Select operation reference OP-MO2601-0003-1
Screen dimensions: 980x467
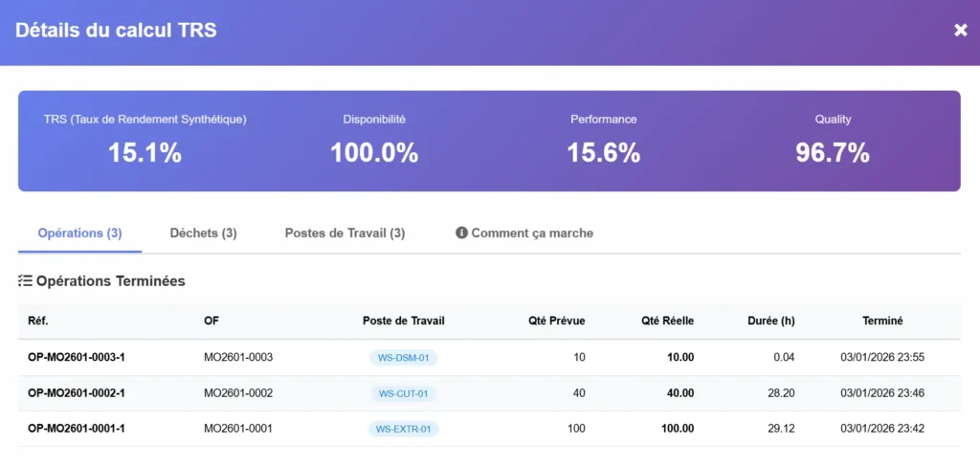[77, 358]
